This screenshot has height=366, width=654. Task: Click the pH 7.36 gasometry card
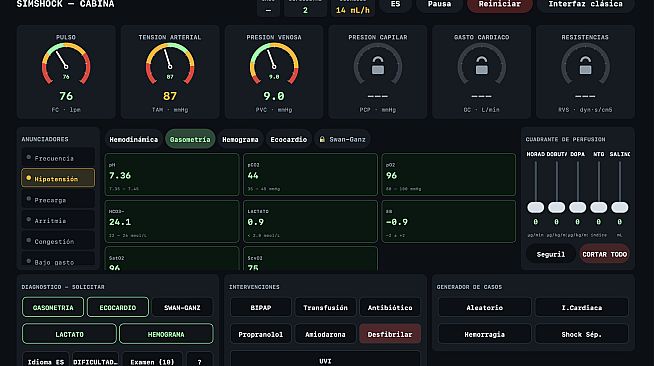tap(172, 175)
